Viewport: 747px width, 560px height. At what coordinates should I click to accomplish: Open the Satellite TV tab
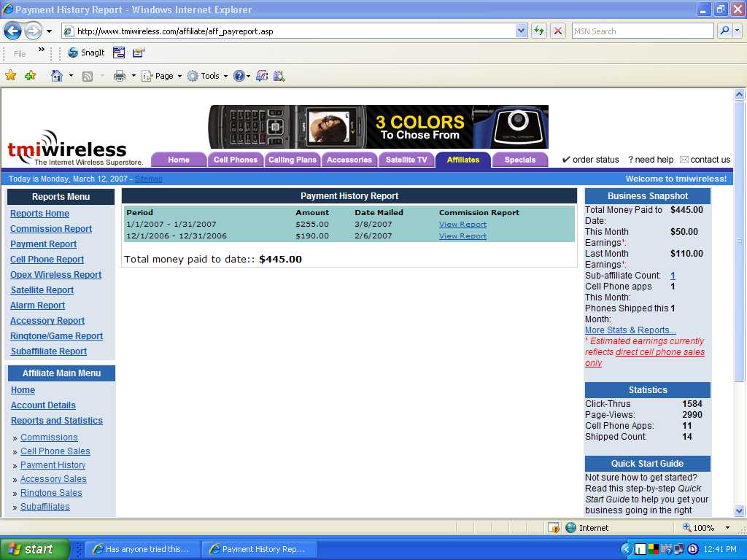tap(406, 160)
